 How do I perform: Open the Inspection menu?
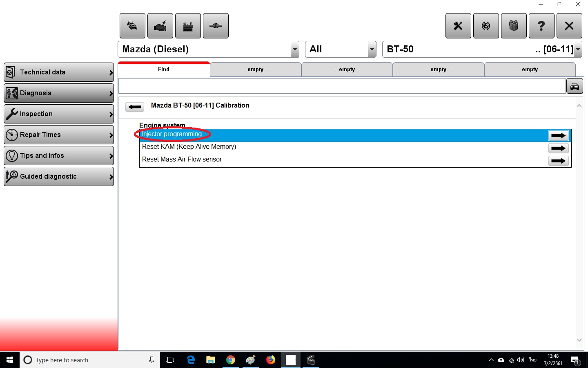click(x=59, y=114)
